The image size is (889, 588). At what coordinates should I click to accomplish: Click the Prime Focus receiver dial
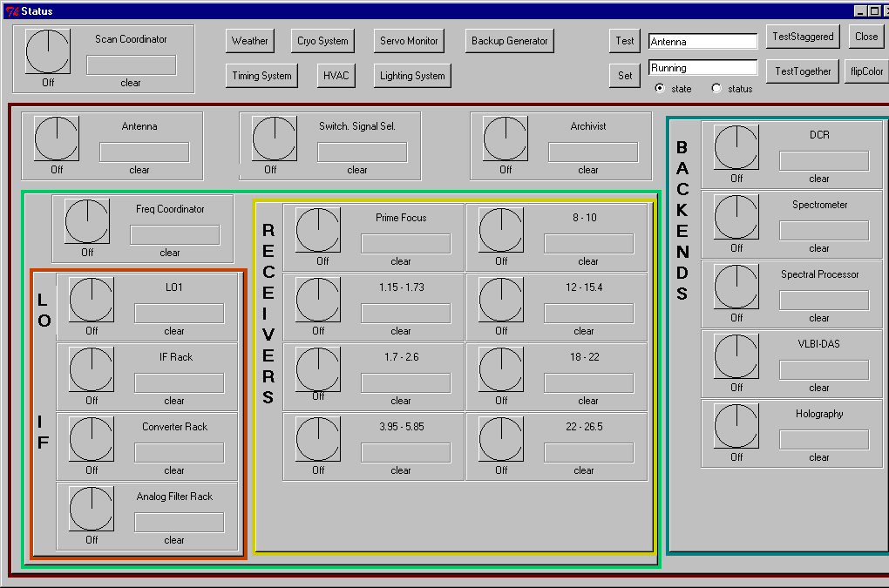click(x=318, y=230)
